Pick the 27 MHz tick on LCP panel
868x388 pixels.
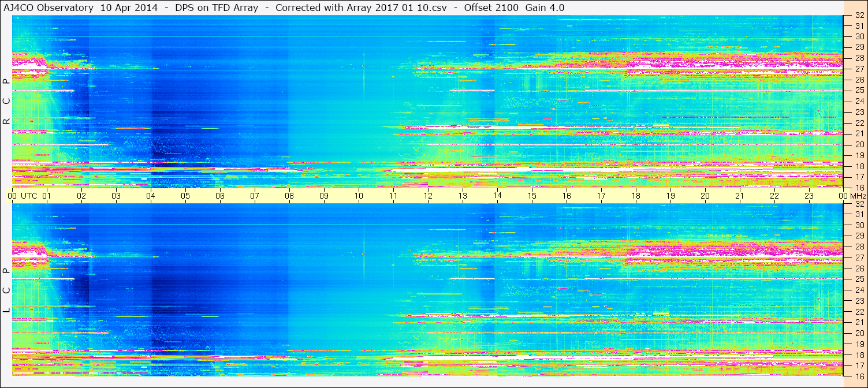[859, 258]
